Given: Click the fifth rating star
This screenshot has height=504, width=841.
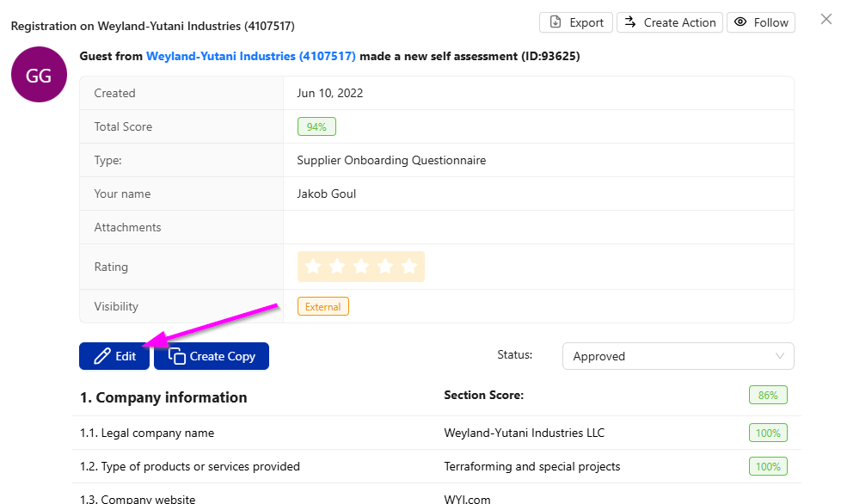Looking at the screenshot, I should (x=409, y=266).
